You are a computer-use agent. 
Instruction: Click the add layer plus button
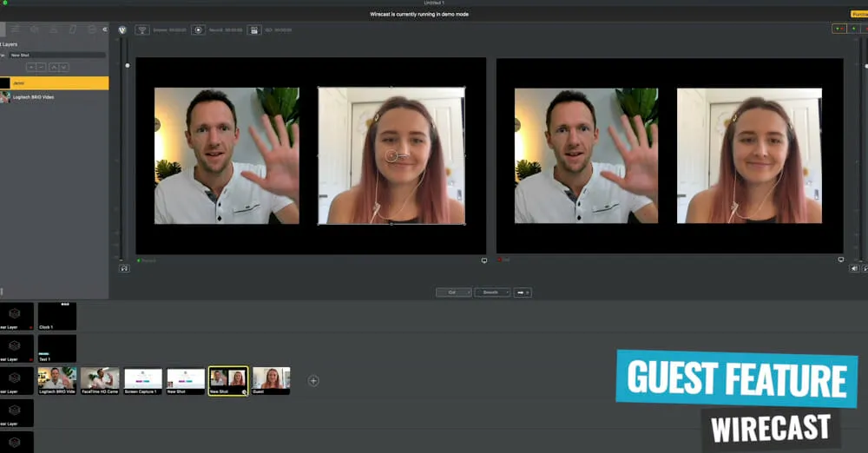(31, 67)
